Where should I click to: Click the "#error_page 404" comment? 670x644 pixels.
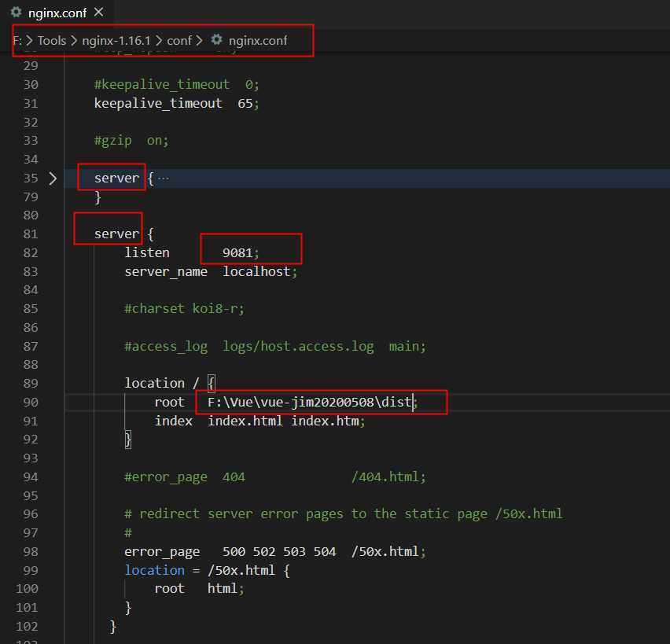pyautogui.click(x=185, y=477)
